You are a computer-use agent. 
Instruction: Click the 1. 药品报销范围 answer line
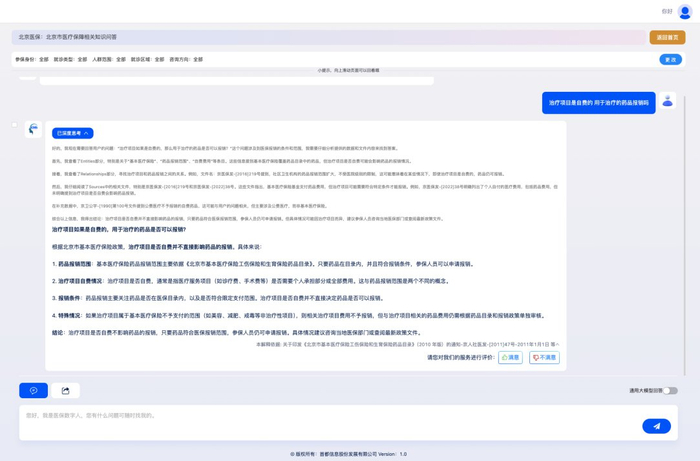[263, 264]
